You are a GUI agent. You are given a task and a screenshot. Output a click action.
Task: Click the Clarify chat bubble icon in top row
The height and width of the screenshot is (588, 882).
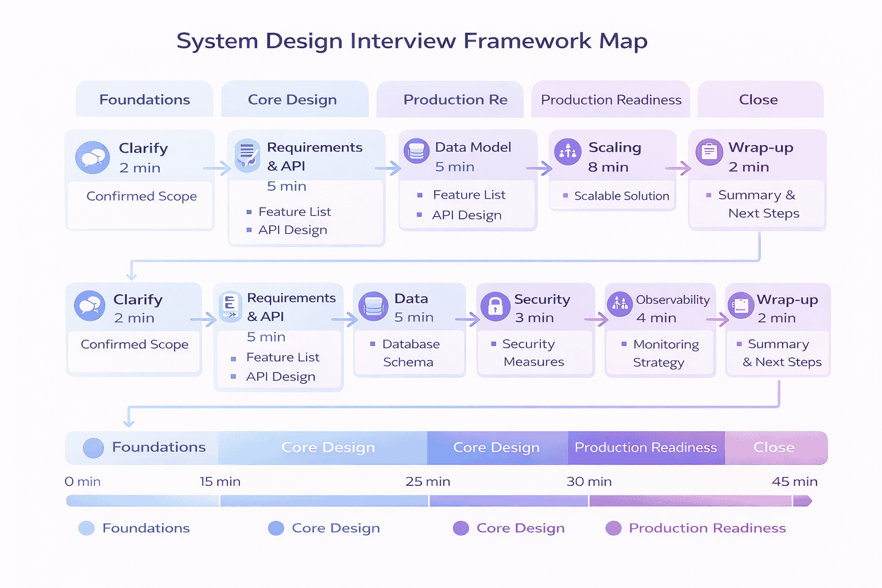(92, 157)
